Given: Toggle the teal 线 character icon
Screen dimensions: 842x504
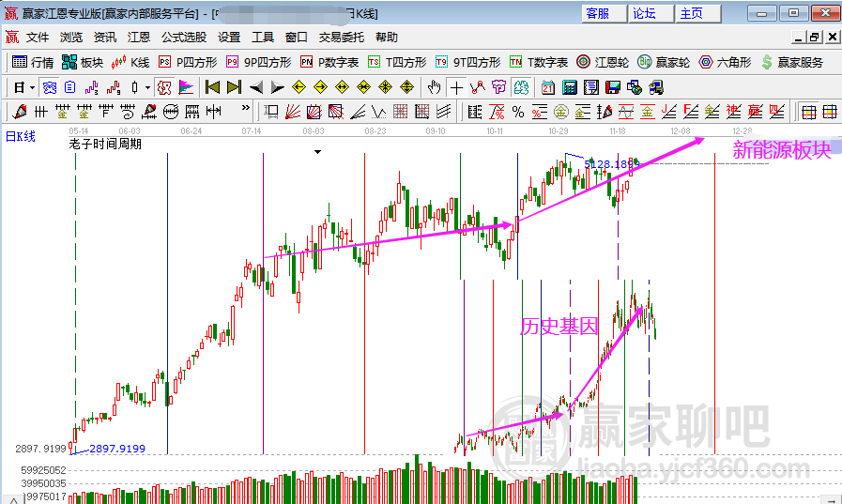Looking at the screenshot, I should click(x=521, y=87).
